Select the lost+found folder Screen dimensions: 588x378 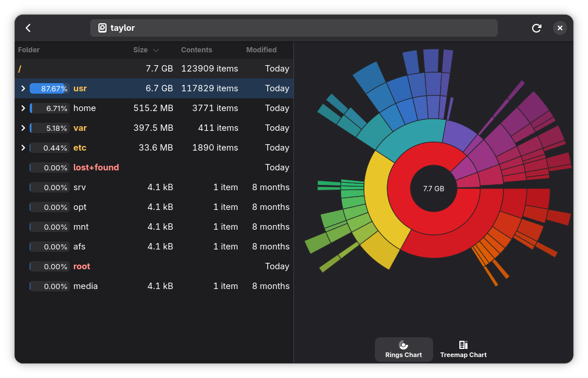pyautogui.click(x=96, y=167)
